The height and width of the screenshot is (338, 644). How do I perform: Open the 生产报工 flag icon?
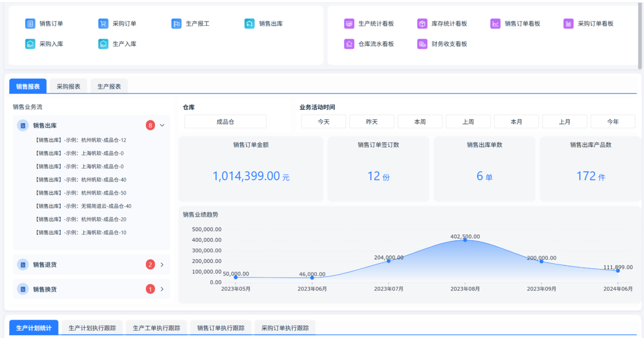[177, 24]
